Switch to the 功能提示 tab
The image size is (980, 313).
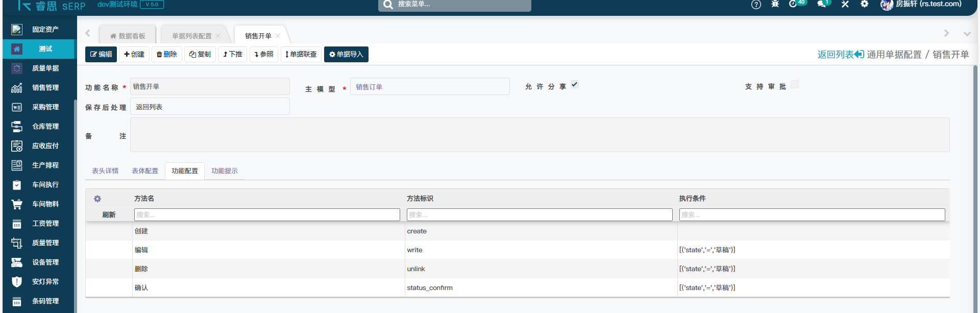click(x=225, y=171)
